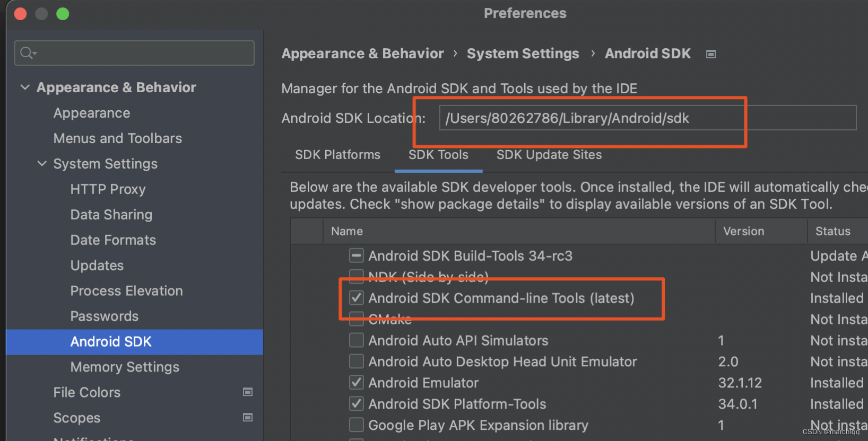Select Process Elevation settings
This screenshot has height=441, width=868.
[127, 291]
